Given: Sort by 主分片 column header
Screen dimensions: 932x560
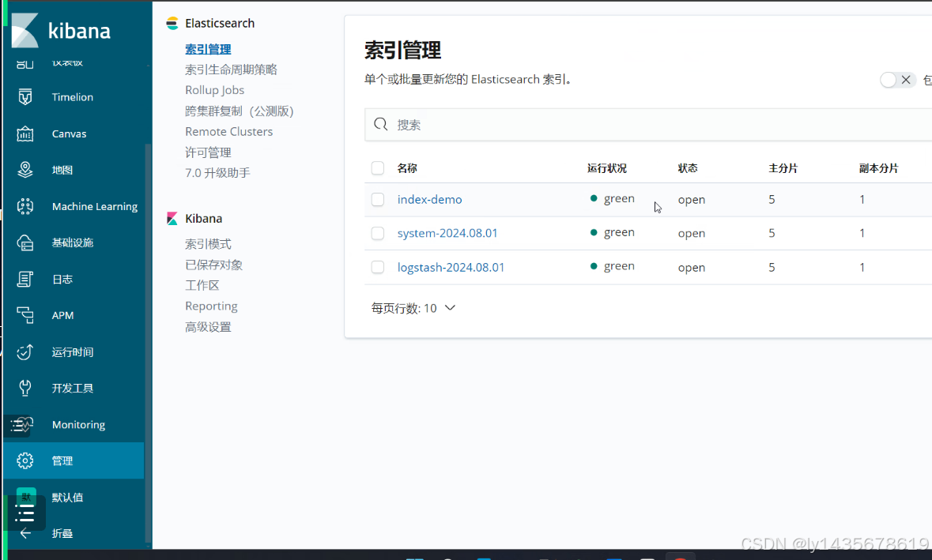Looking at the screenshot, I should pos(783,168).
